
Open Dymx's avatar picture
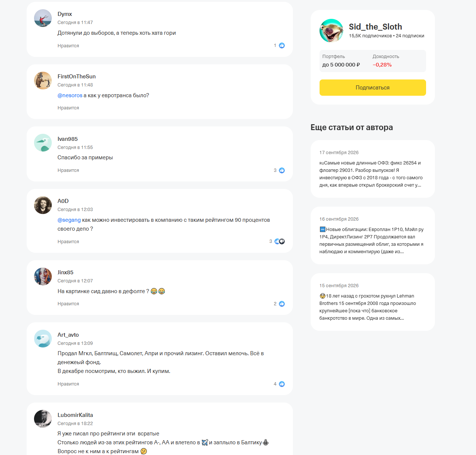pos(43,18)
